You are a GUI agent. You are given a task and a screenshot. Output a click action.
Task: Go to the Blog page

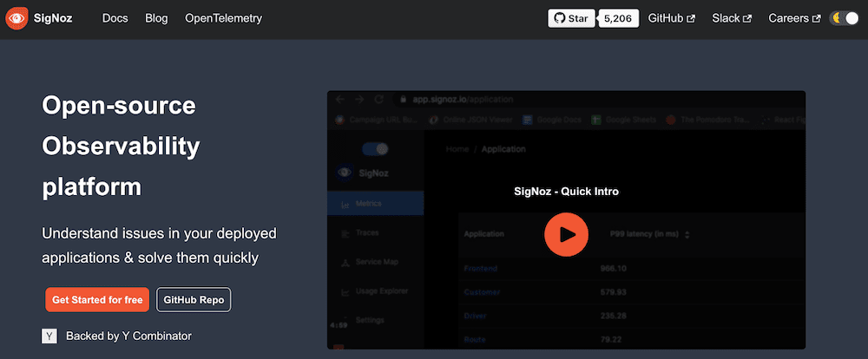[x=156, y=18]
